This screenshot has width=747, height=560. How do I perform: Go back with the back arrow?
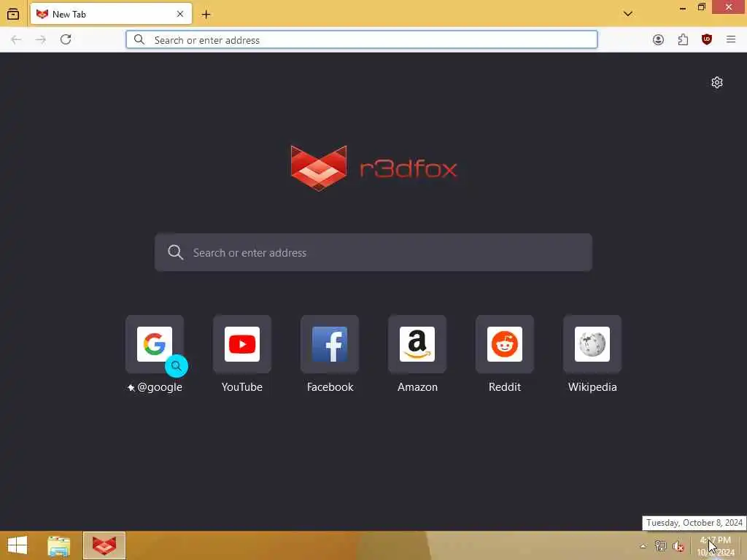[x=16, y=39]
